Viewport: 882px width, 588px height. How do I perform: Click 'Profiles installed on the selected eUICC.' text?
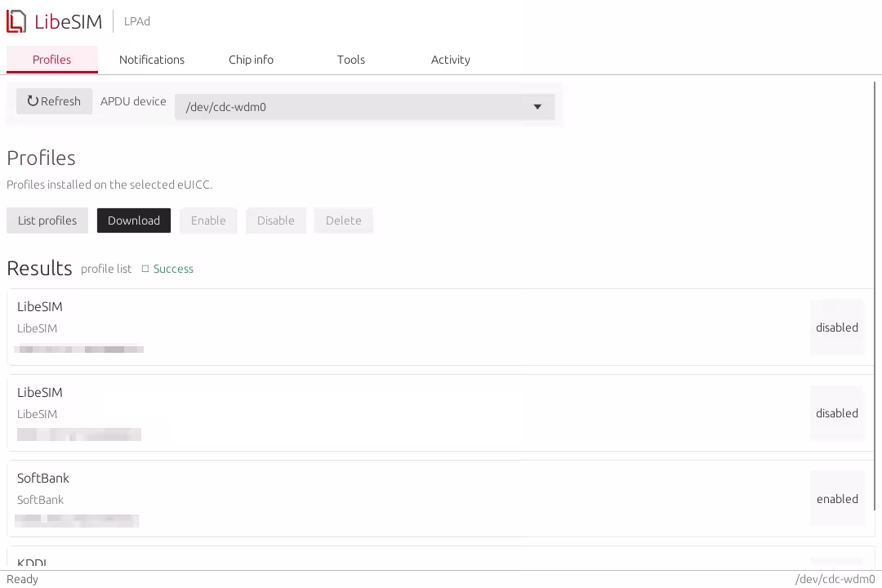pos(109,185)
